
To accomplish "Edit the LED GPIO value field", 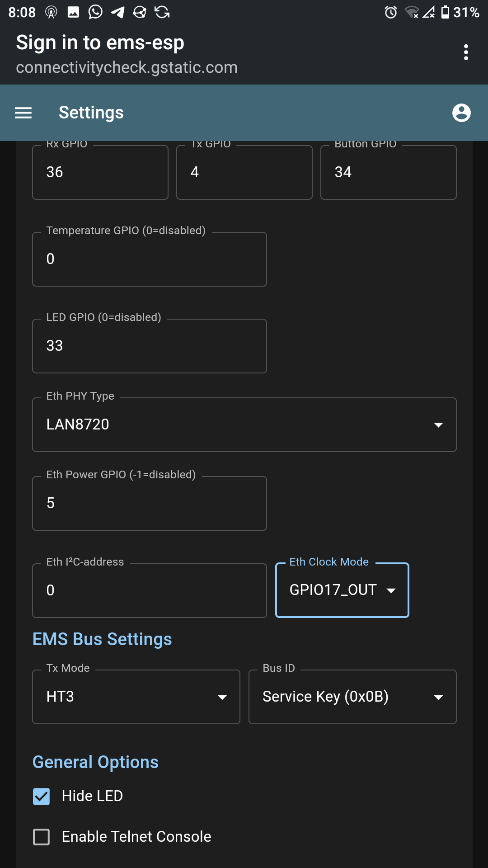I will tap(149, 346).
